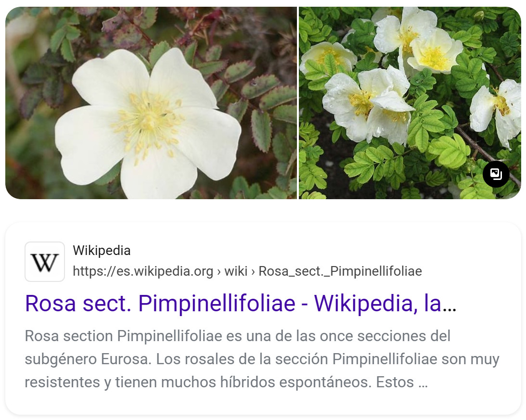This screenshot has width=526, height=420.
Task: Open the rose bush photo with green leaves
Action: tap(410, 102)
